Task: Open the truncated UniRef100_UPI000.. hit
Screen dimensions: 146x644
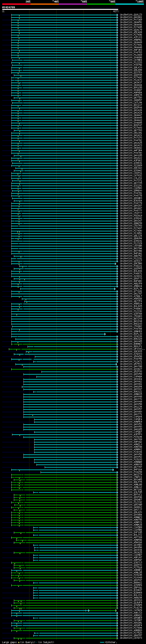Action: pos(132,349)
